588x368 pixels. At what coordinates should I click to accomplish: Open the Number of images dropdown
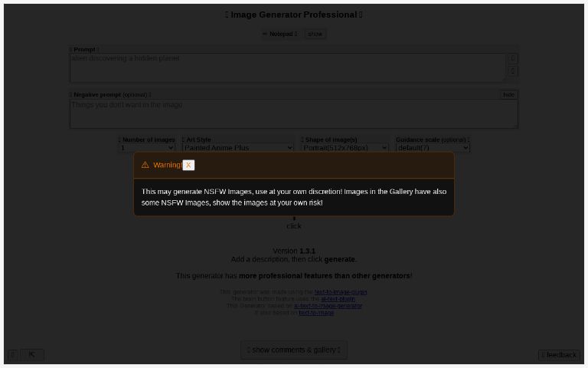click(147, 148)
